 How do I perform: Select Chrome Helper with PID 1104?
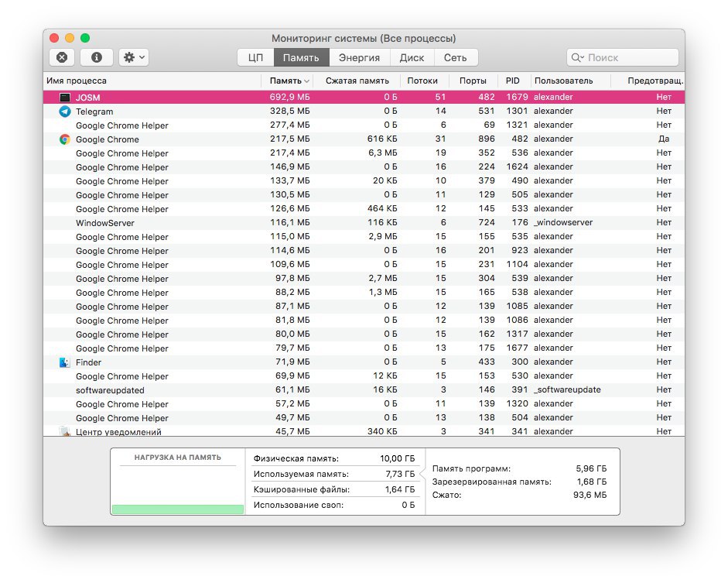(122, 265)
